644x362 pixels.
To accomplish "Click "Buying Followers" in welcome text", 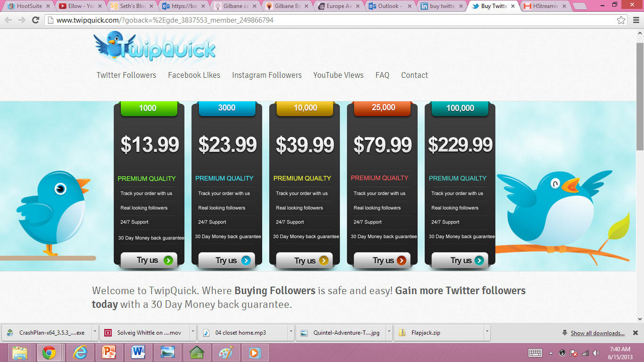I will click(x=275, y=290).
